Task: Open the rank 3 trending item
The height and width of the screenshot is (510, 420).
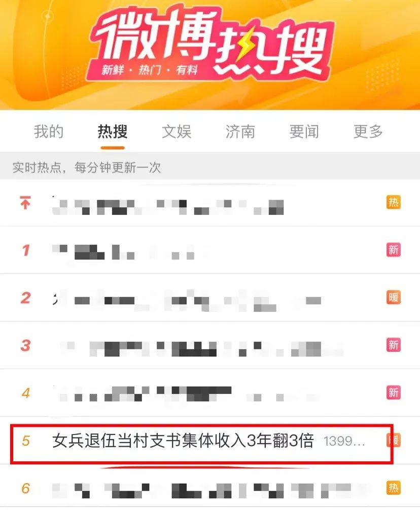Action: 210,345
